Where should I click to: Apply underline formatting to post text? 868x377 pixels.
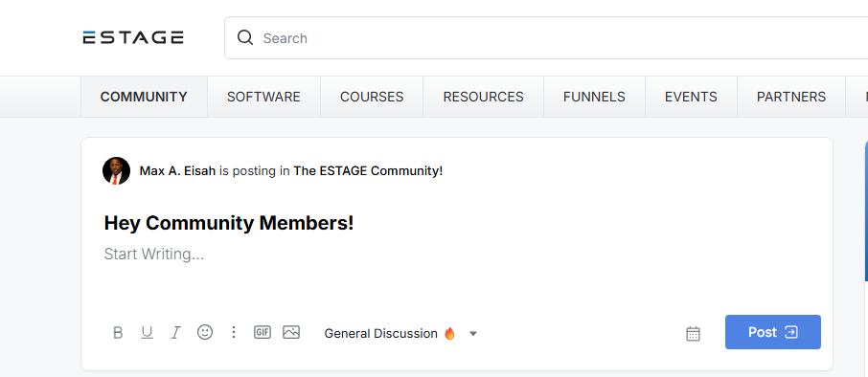pos(147,333)
